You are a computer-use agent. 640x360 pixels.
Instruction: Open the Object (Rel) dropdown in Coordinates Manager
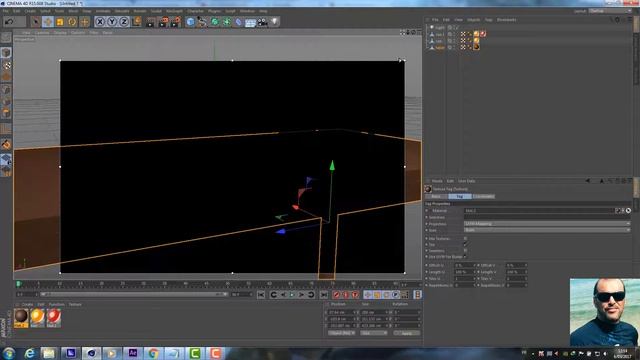341,333
